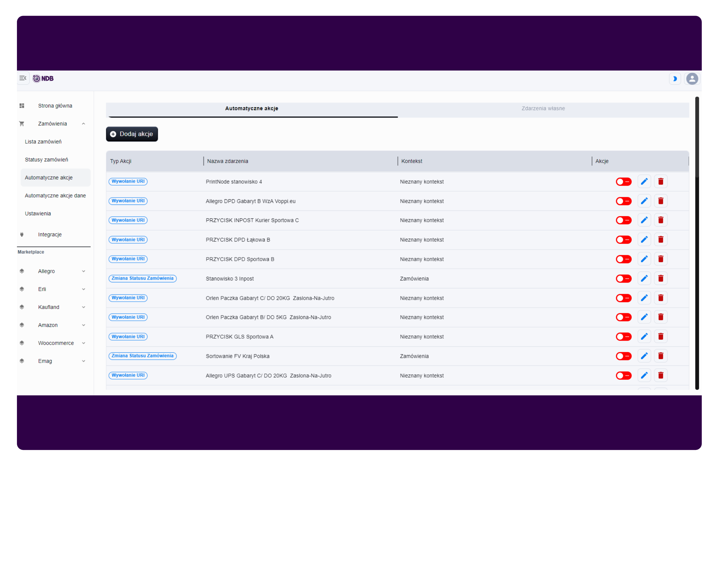Click the Kaufland layers icon
The width and height of the screenshot is (719, 588).
pos(22,307)
